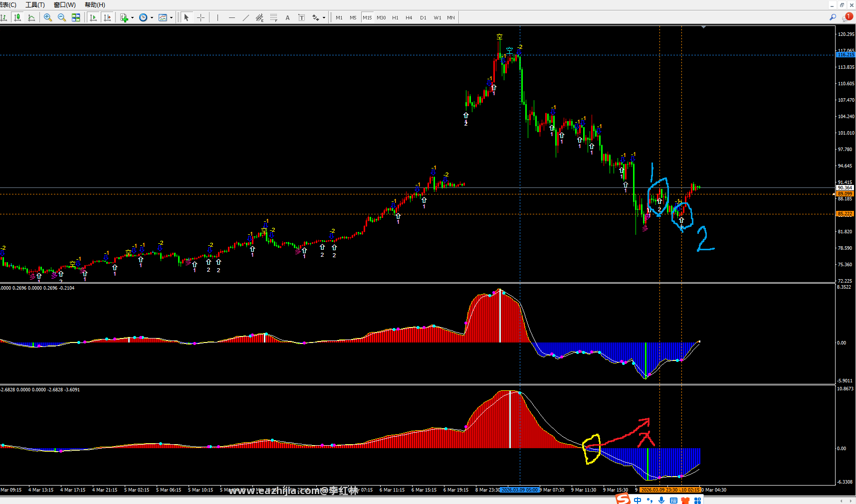Select the horizontal line drawing tool
Image resolution: width=856 pixels, height=504 pixels.
pyautogui.click(x=232, y=17)
